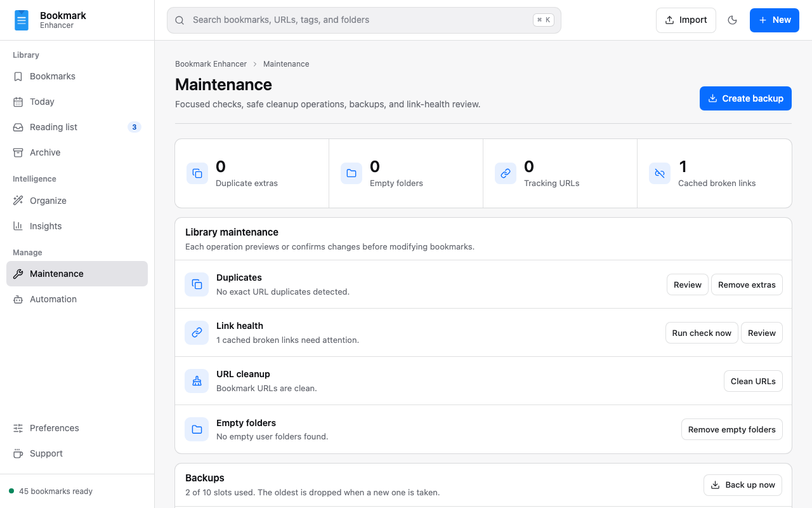Click Review in Link health row
812x508 pixels.
(x=762, y=333)
